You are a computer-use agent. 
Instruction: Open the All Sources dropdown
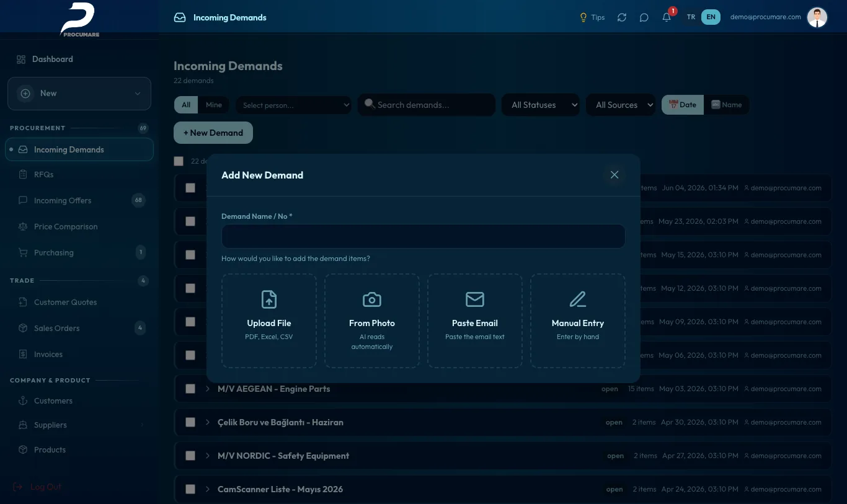[x=621, y=105]
